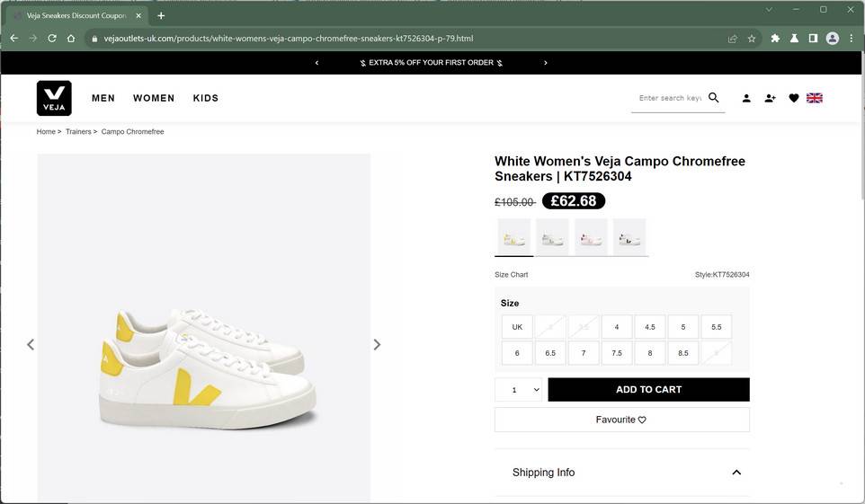Image resolution: width=865 pixels, height=504 pixels.
Task: Open the account profile icon
Action: coord(746,98)
